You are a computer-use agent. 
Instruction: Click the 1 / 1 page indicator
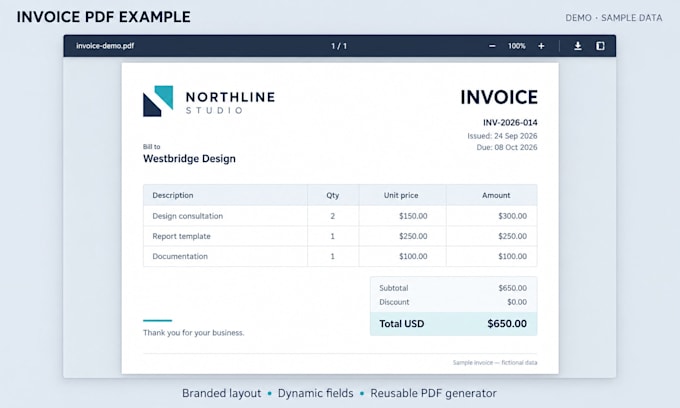click(339, 46)
